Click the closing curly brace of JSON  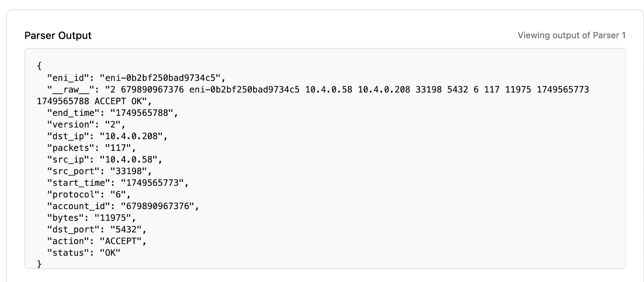39,264
